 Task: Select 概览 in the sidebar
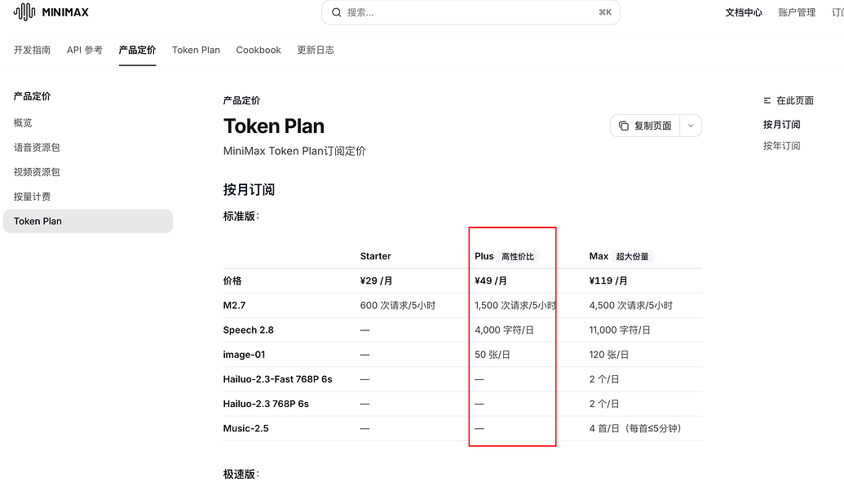(x=23, y=123)
